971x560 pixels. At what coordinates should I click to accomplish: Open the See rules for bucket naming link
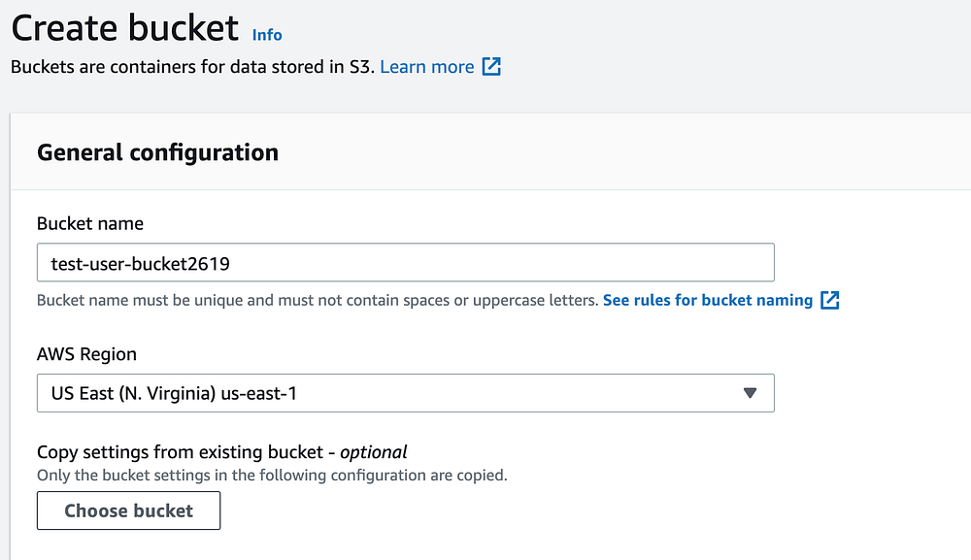pyautogui.click(x=708, y=300)
